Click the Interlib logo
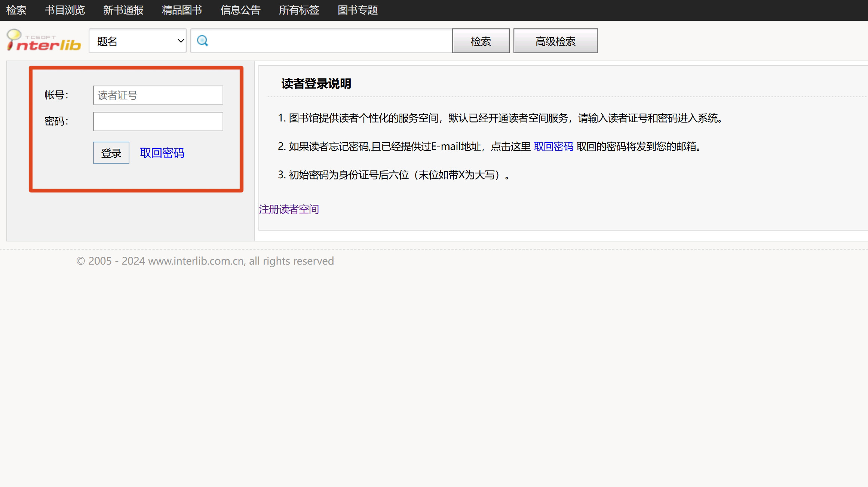This screenshot has height=487, width=868. [x=44, y=41]
